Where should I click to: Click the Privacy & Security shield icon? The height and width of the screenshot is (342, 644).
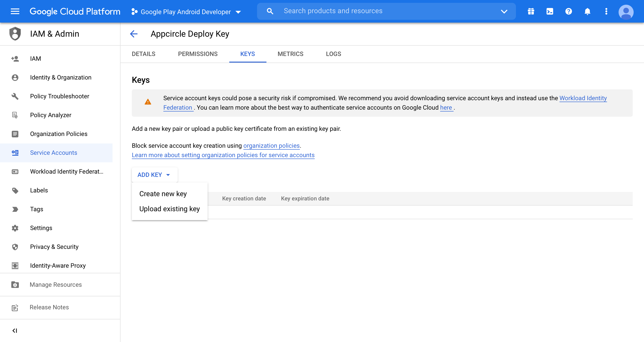tap(15, 247)
